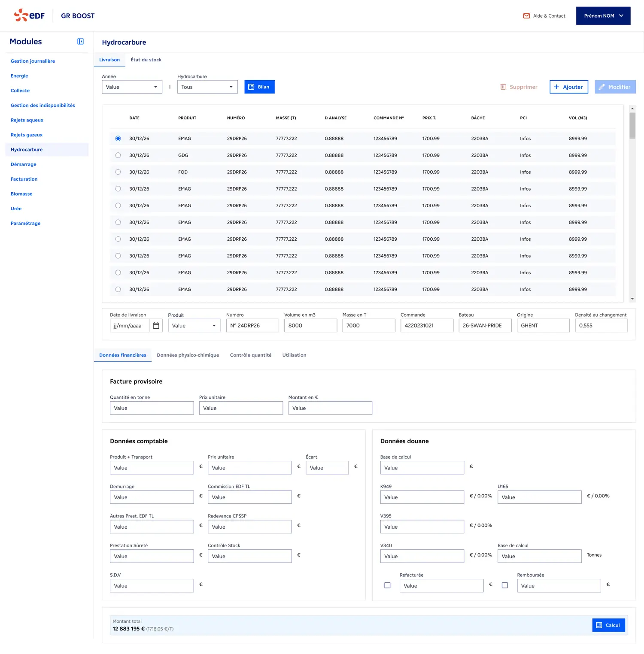Screen dimensions: 644x654
Task: Click the trash icon on Supprimer
Action: click(503, 87)
